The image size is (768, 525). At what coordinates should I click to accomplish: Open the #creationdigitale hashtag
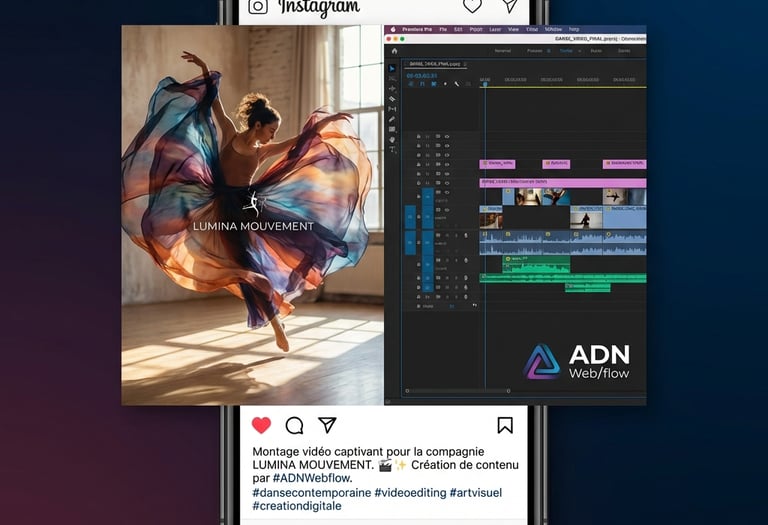297,506
